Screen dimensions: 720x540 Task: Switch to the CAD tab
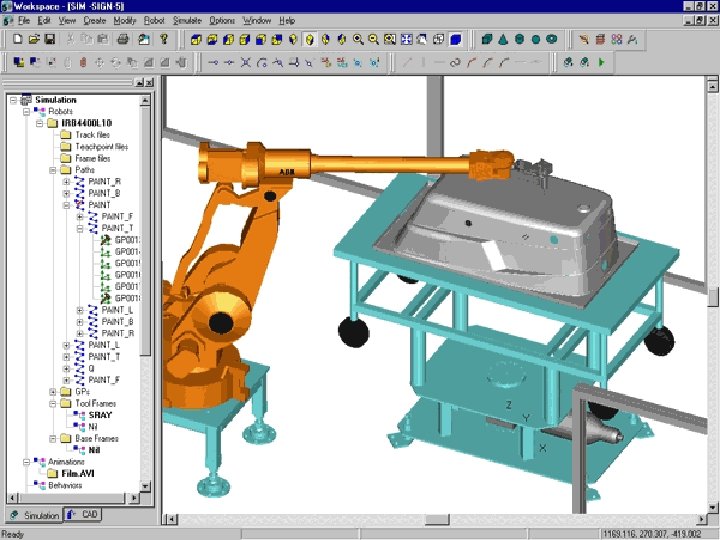(x=83, y=514)
